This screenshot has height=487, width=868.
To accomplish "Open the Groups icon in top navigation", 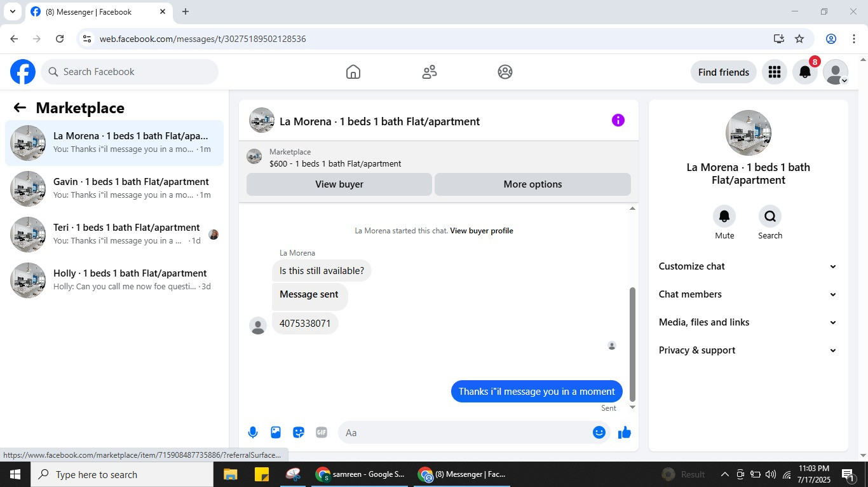I will [505, 72].
